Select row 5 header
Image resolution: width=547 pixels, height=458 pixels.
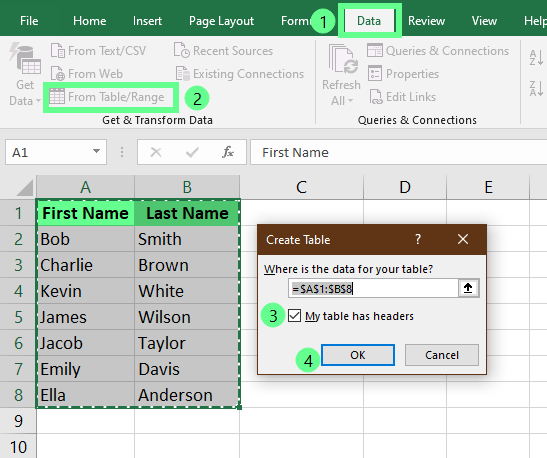(x=18, y=317)
